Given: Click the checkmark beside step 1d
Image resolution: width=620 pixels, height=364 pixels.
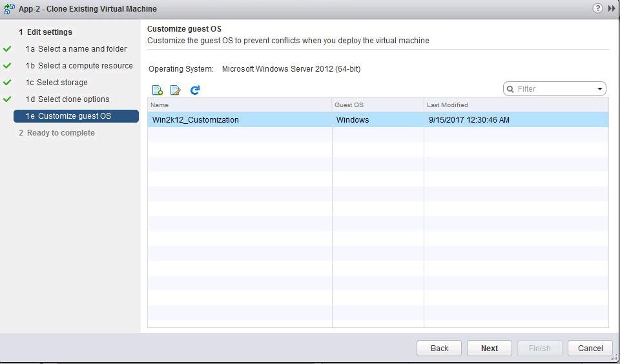Looking at the screenshot, I should click(7, 99).
